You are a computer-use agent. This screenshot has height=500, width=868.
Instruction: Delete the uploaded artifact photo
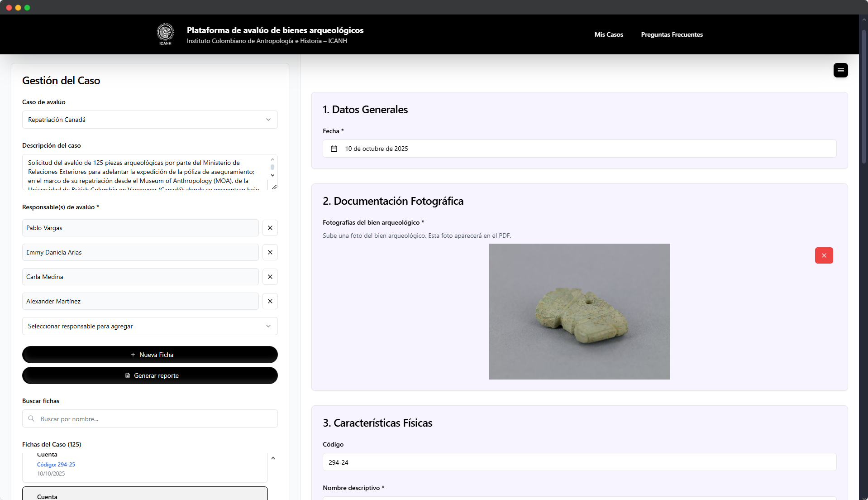click(824, 255)
